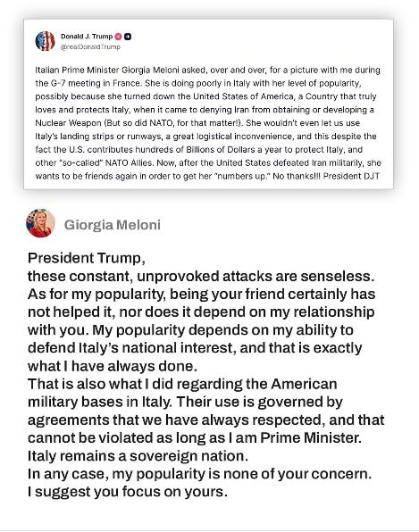Open Donald J. Trump's profile avatar

pos(46,41)
